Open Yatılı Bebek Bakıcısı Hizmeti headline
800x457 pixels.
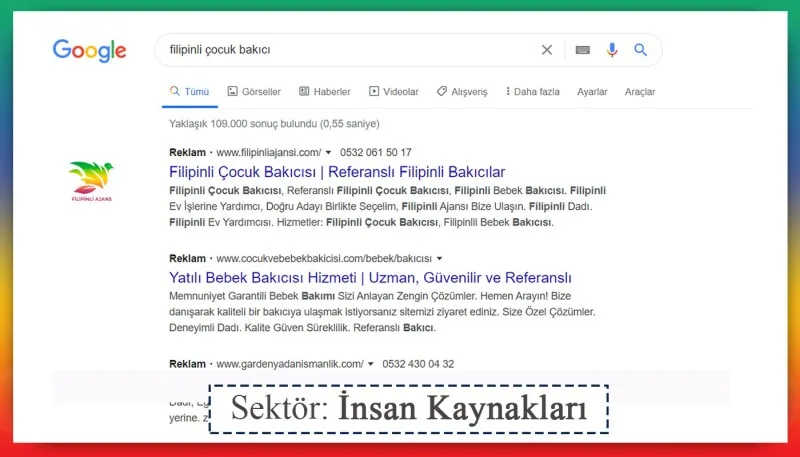coord(370,277)
